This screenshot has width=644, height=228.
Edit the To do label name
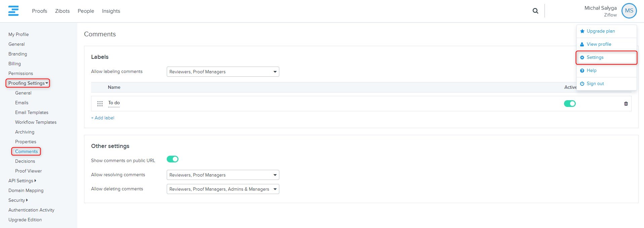tap(114, 103)
